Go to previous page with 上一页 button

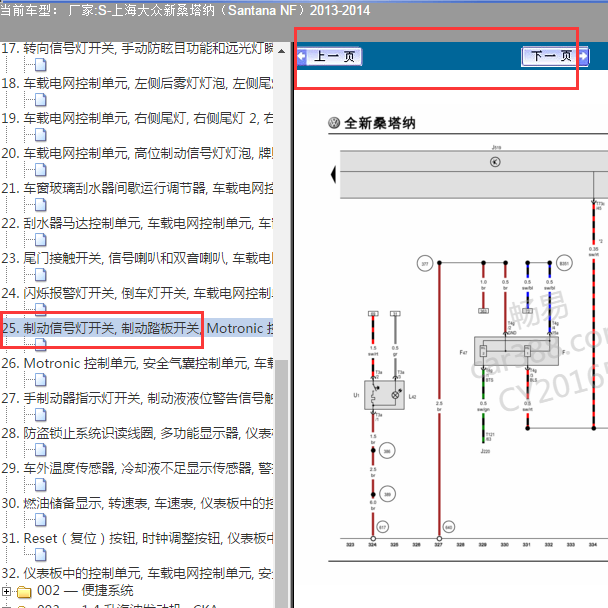330,57
